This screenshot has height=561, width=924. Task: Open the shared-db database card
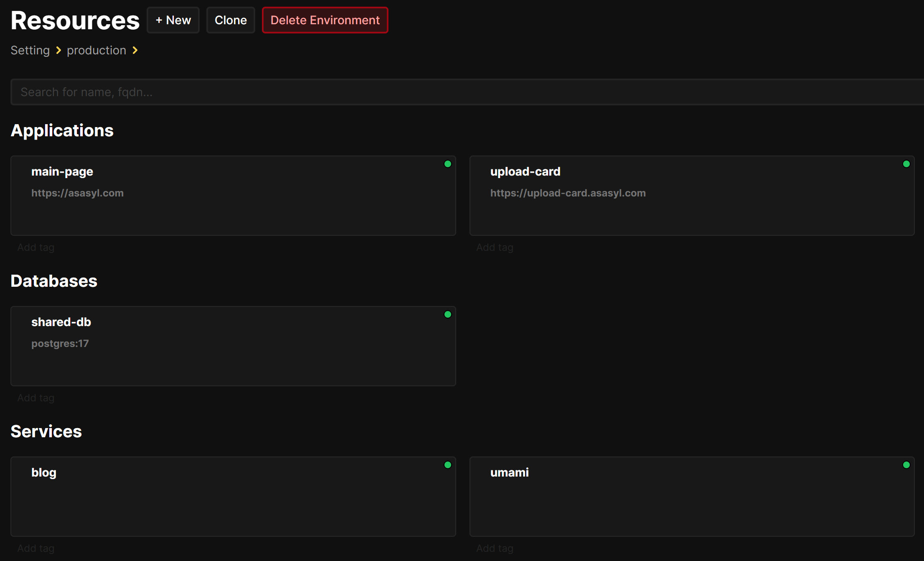[233, 346]
